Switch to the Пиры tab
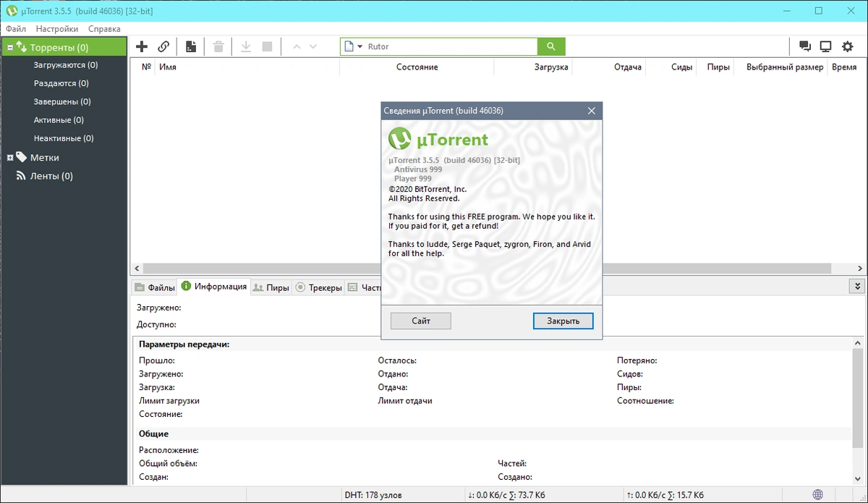This screenshot has width=868, height=503. pyautogui.click(x=271, y=287)
